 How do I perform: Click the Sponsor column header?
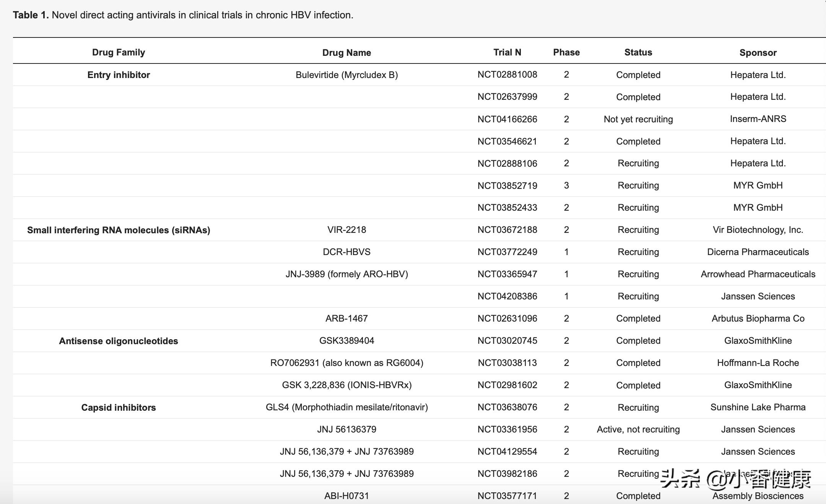coord(758,53)
